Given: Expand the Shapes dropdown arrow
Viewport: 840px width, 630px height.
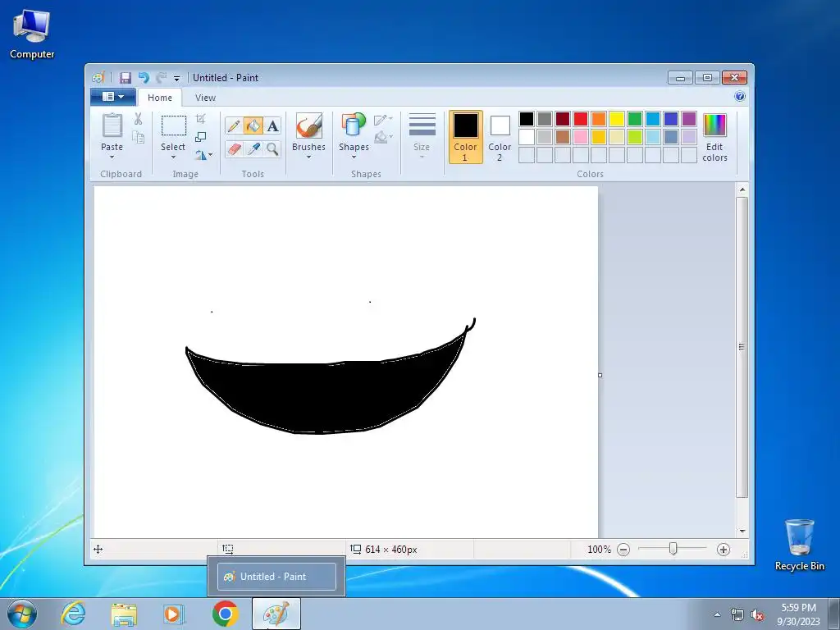Looking at the screenshot, I should pyautogui.click(x=354, y=157).
